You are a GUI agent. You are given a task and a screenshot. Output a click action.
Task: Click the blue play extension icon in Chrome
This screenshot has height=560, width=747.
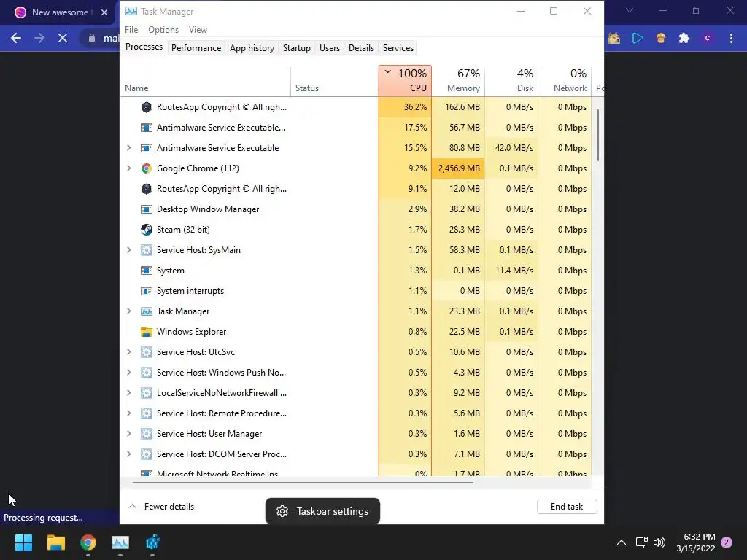click(x=638, y=38)
